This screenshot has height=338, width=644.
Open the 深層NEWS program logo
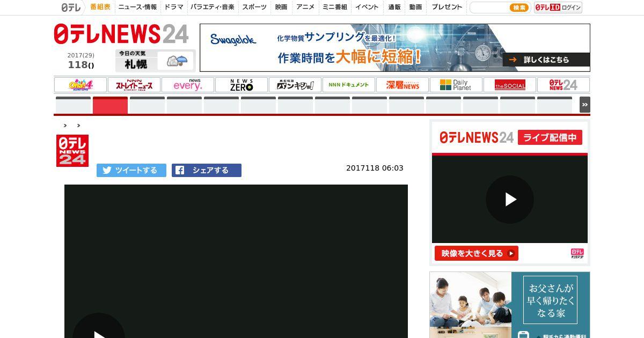pos(402,85)
